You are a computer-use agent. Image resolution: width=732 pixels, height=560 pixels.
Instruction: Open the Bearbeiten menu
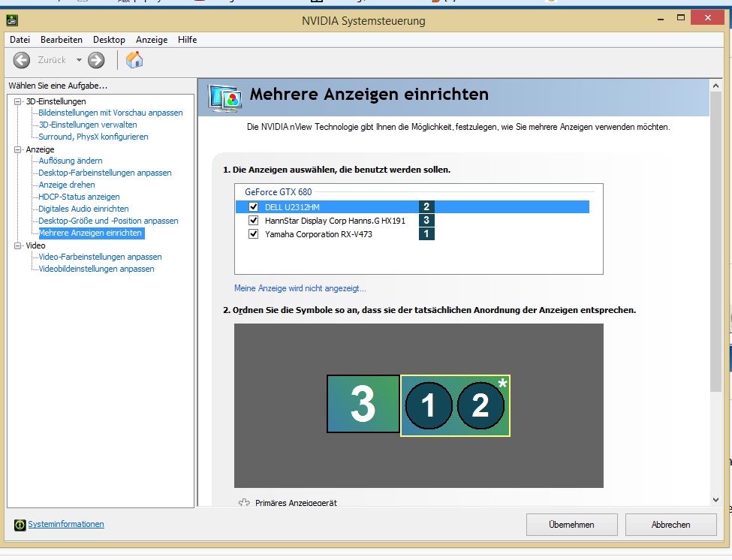(x=61, y=40)
